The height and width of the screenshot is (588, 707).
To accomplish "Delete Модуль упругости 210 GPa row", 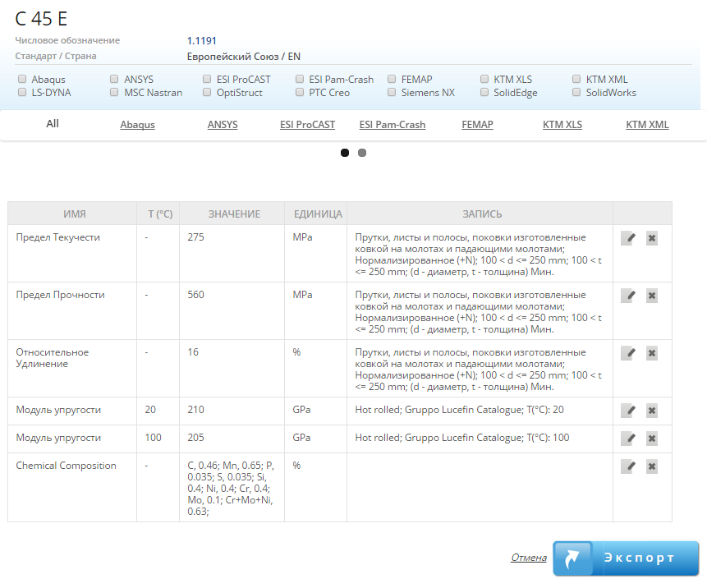I will pyautogui.click(x=651, y=411).
